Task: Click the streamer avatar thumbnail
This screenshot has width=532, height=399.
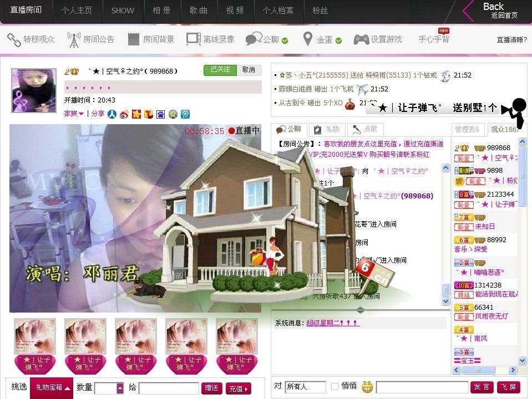Action: pos(34,90)
